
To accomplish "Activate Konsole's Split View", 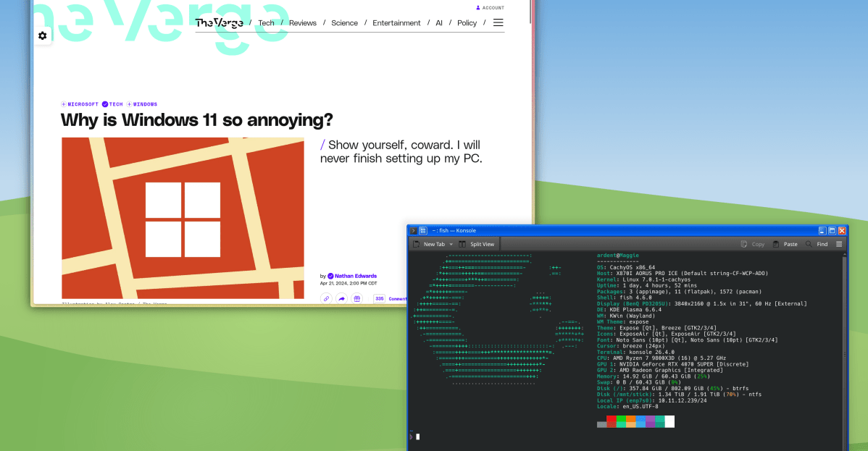I will 477,244.
